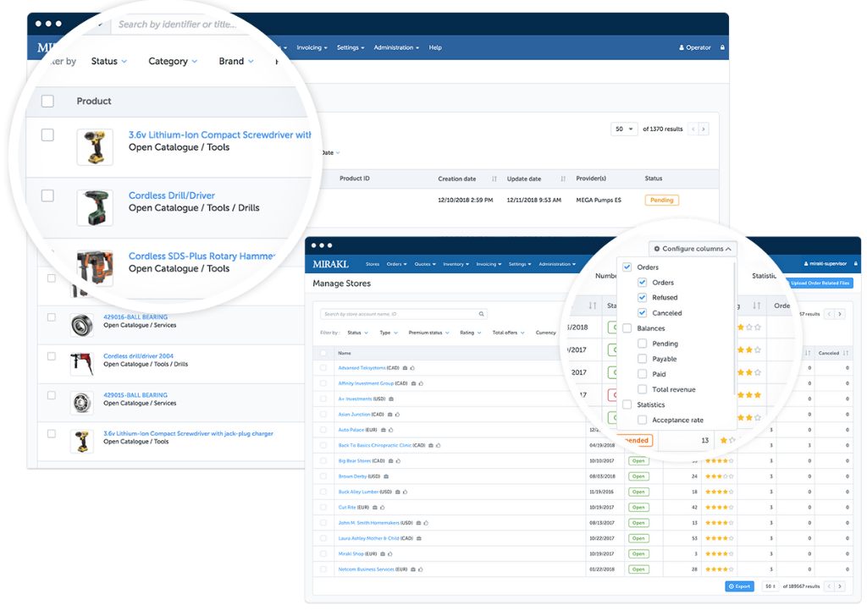Click the thumbs-up icon beside Mirakl Shop
This screenshot has height=616, width=867.
(389, 553)
